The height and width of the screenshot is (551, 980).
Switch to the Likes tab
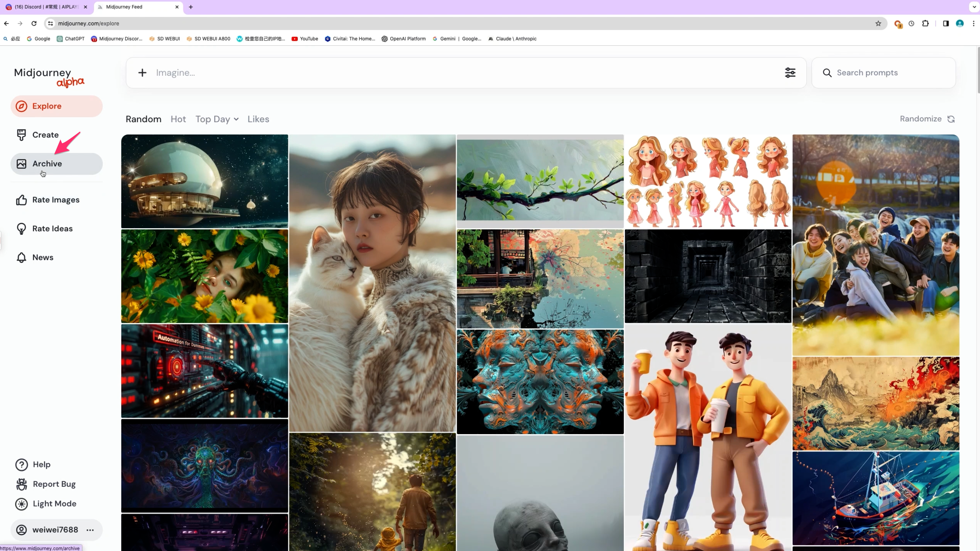[x=258, y=119]
